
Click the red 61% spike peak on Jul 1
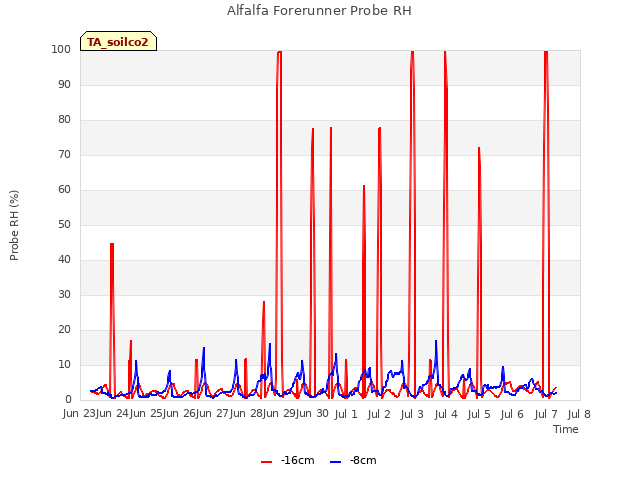(364, 186)
